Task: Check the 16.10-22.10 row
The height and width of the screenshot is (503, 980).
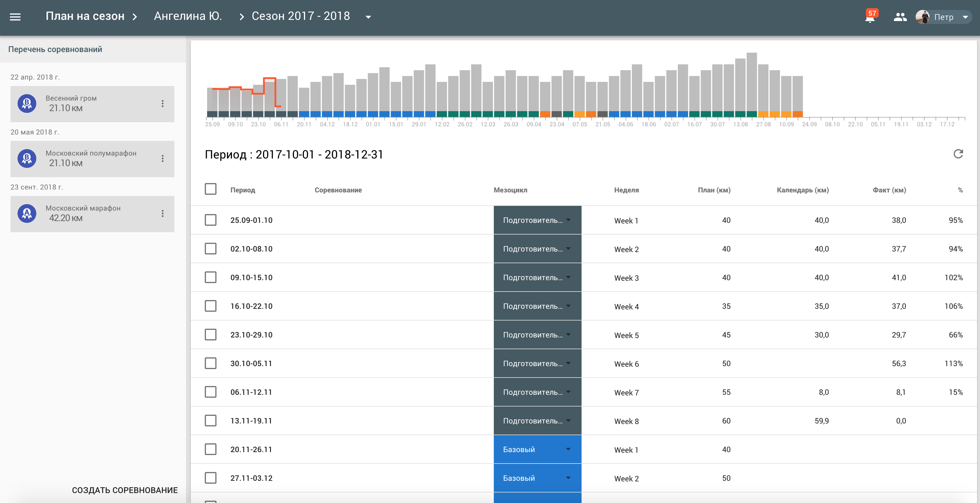Action: click(x=210, y=306)
